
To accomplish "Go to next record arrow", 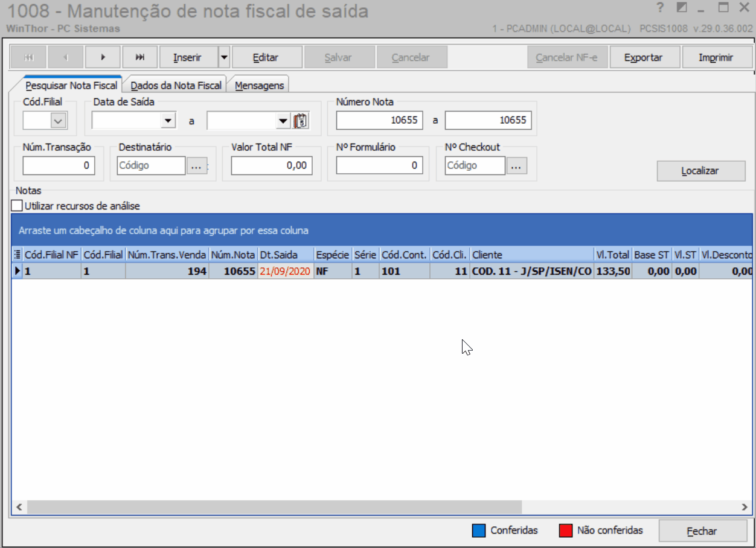I will [103, 57].
